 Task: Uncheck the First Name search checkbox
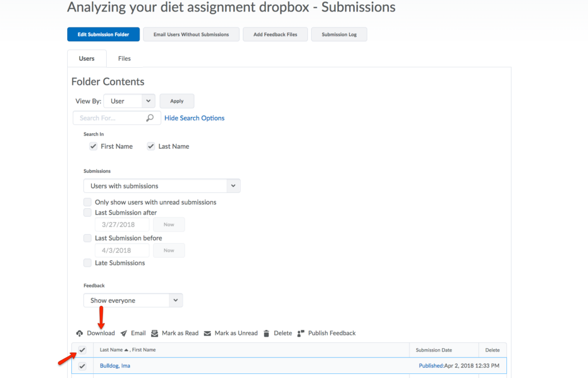(x=94, y=146)
